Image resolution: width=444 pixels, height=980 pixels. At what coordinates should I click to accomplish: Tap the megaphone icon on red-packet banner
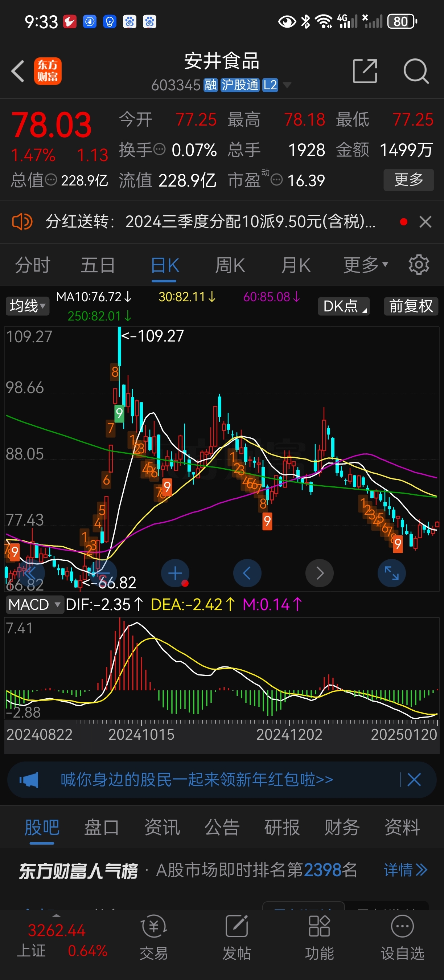29,780
